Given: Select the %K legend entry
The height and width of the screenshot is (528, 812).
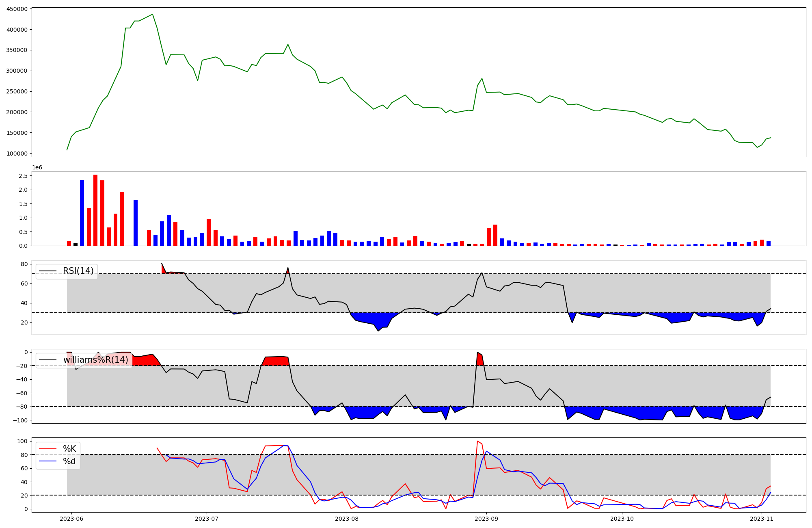Looking at the screenshot, I should (x=69, y=449).
